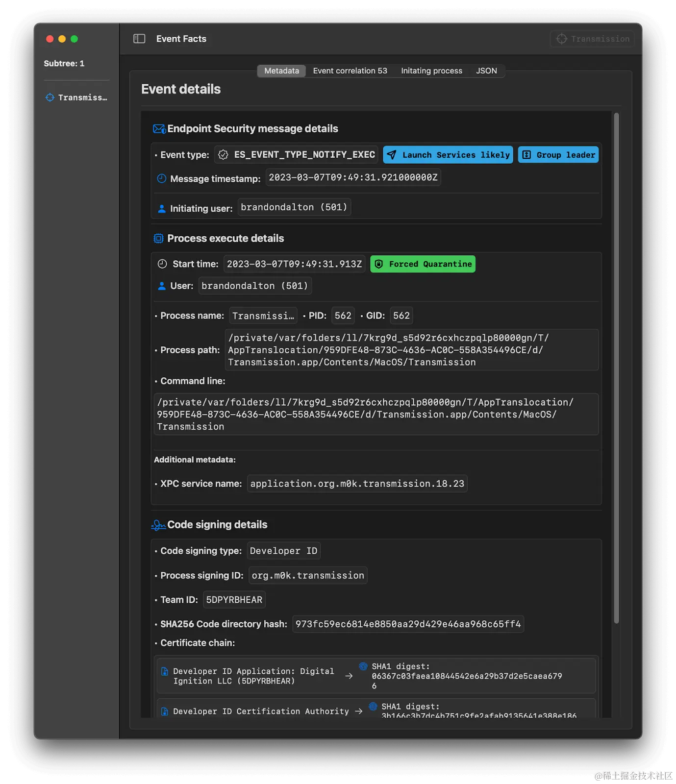Click the Developer ID Application: Digital Ignition certificate row
The height and width of the screenshot is (784, 676).
(376, 676)
